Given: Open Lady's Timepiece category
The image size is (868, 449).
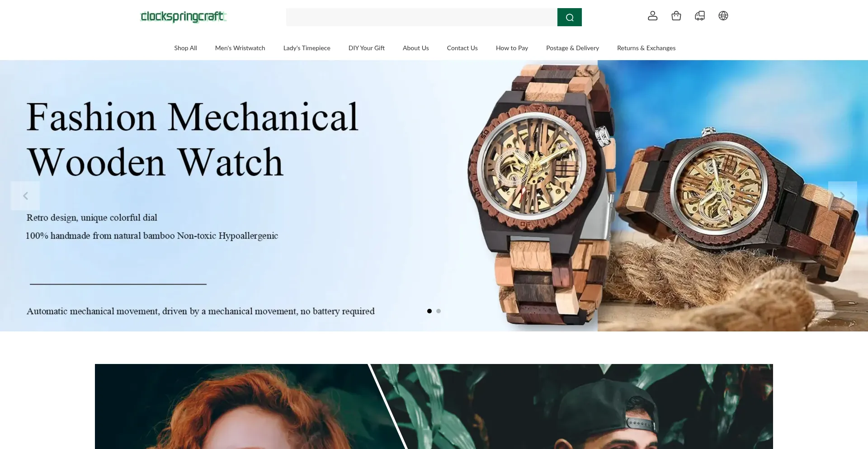Looking at the screenshot, I should pos(307,48).
